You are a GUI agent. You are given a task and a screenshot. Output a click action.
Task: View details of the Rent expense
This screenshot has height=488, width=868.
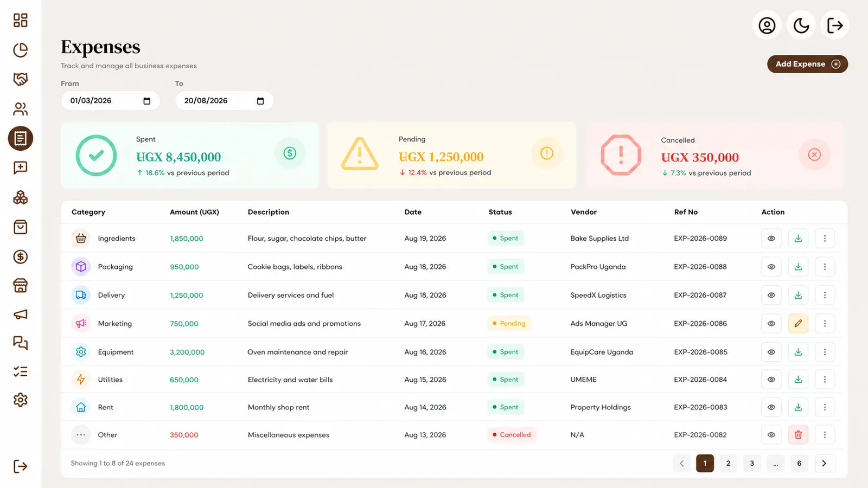[771, 407]
